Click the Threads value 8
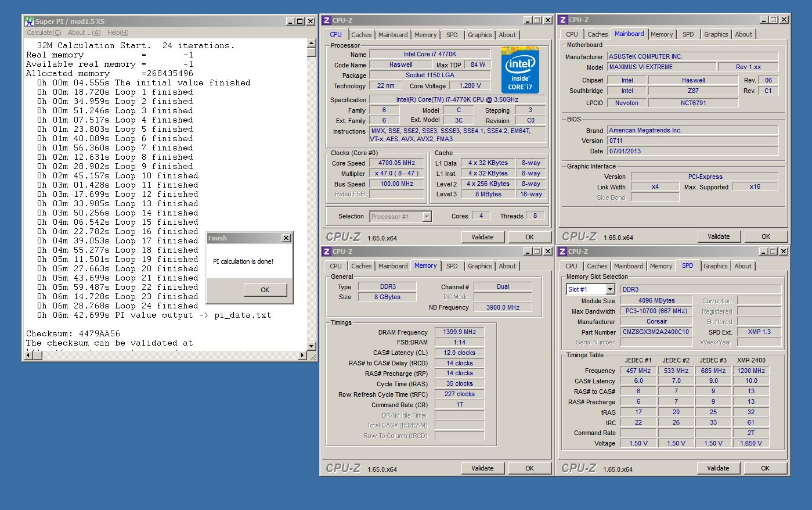 pyautogui.click(x=535, y=216)
